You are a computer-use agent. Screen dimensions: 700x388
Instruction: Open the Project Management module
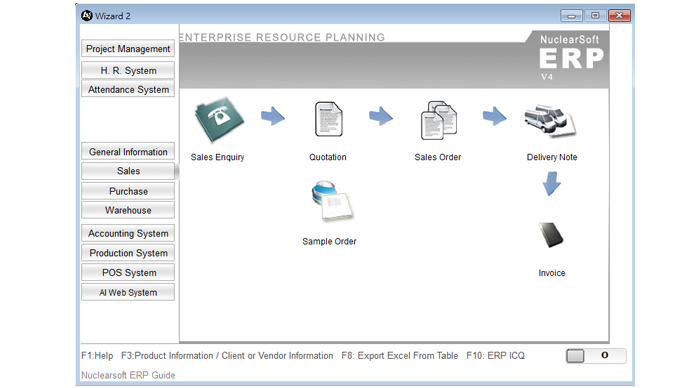[128, 49]
